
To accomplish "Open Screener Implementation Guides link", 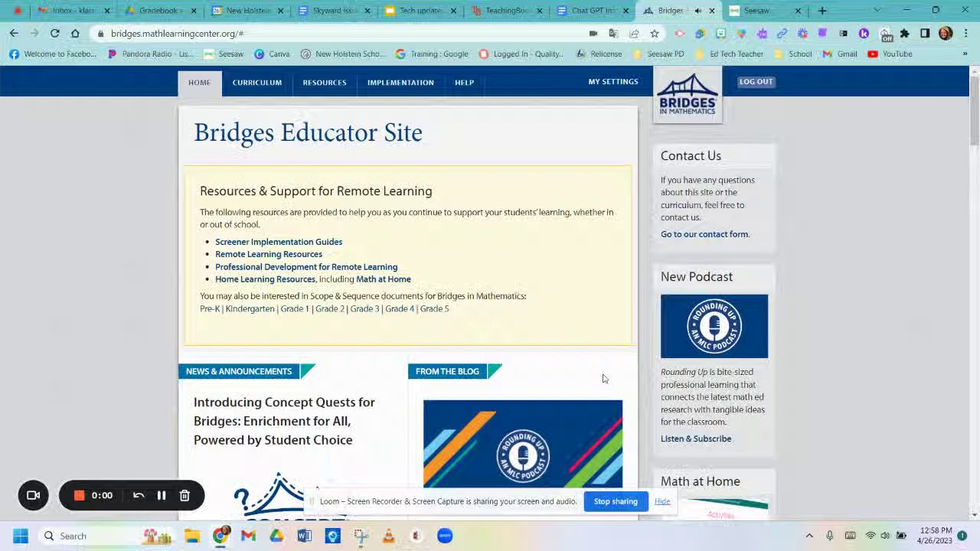I will [x=279, y=242].
